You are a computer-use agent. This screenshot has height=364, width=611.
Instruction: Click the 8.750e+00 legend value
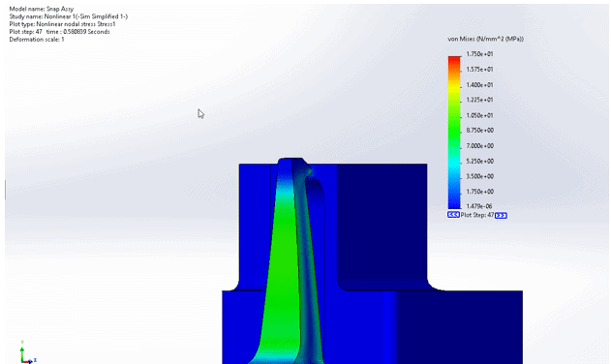479,131
